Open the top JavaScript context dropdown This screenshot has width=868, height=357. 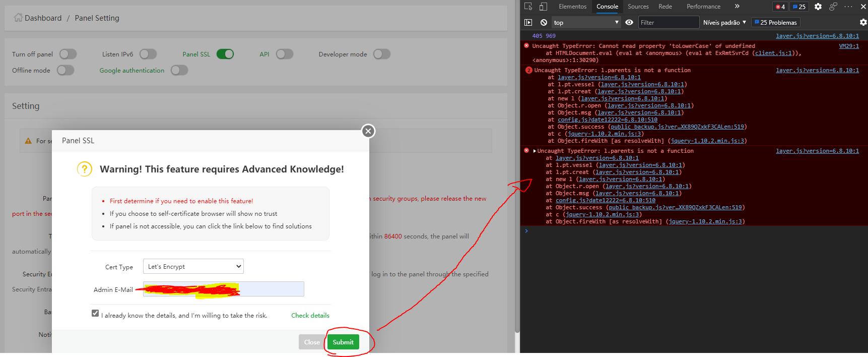tap(586, 23)
